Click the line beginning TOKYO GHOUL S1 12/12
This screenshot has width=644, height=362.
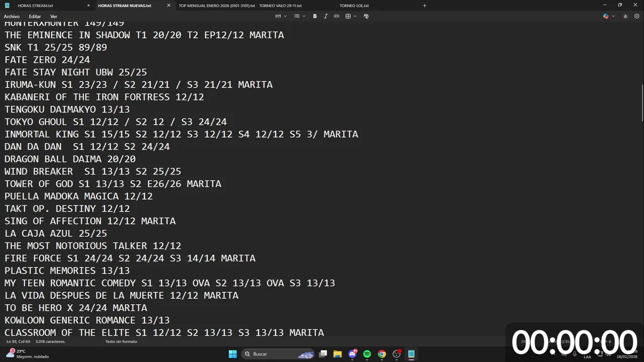116,122
